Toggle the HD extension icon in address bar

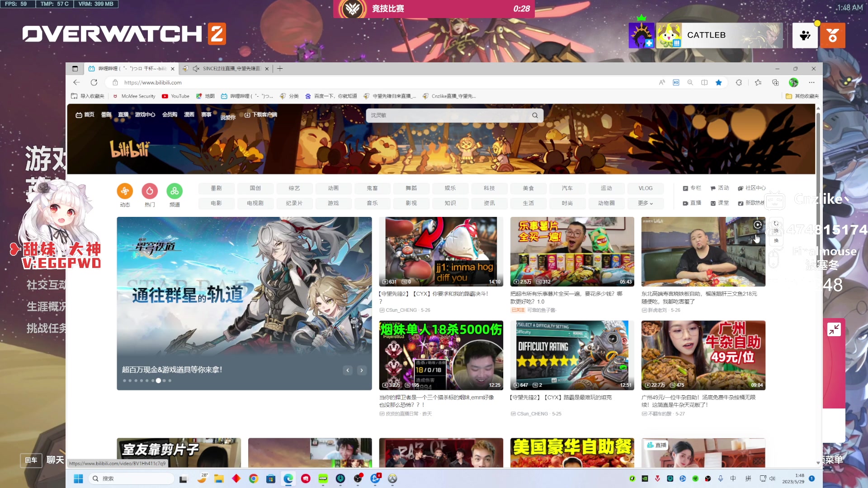pos(676,82)
